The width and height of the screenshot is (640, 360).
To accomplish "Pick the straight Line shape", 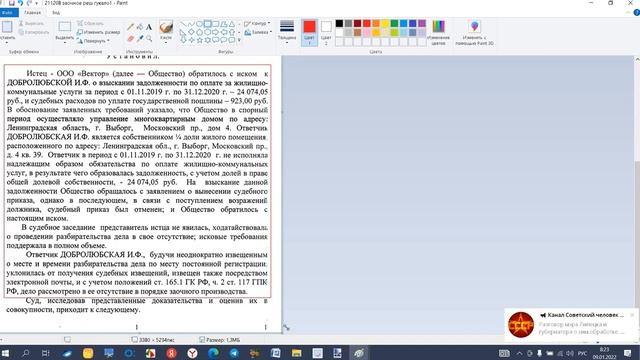I will pyautogui.click(x=183, y=24).
